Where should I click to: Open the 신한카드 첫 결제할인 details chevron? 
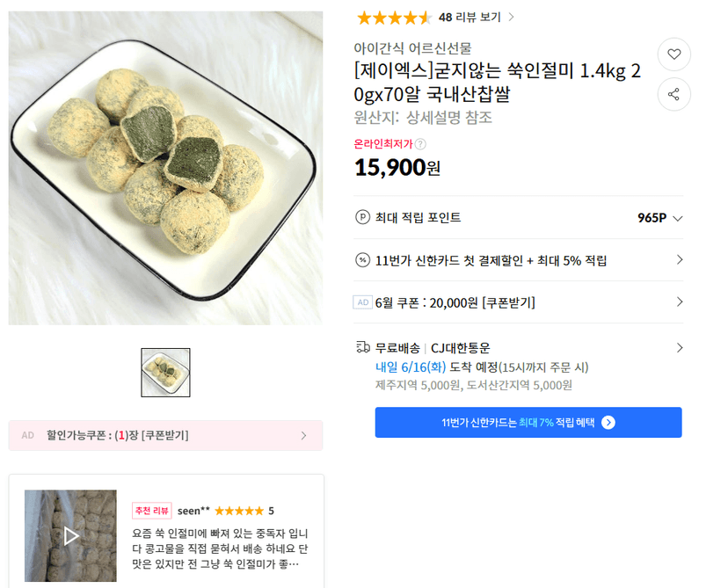[x=680, y=260]
